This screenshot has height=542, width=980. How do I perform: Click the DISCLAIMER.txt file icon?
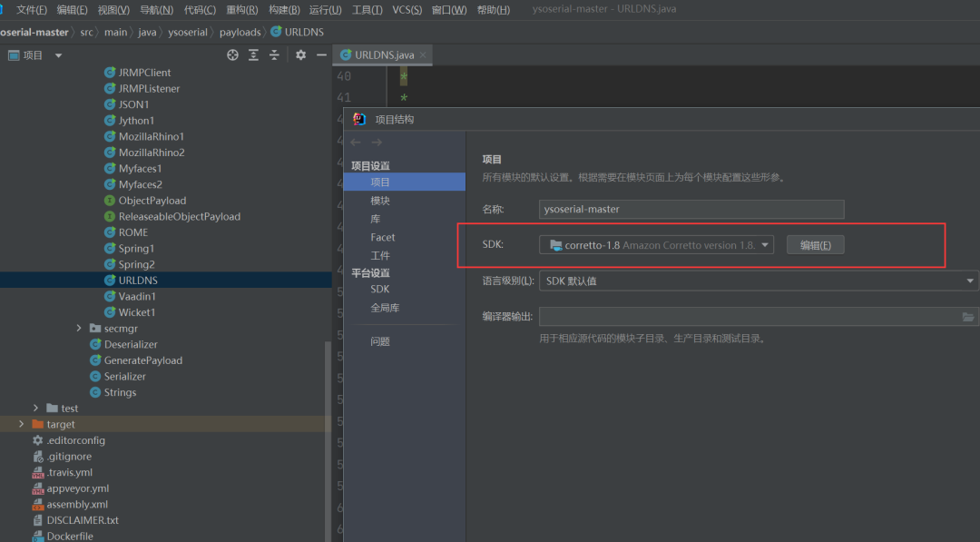coord(38,520)
